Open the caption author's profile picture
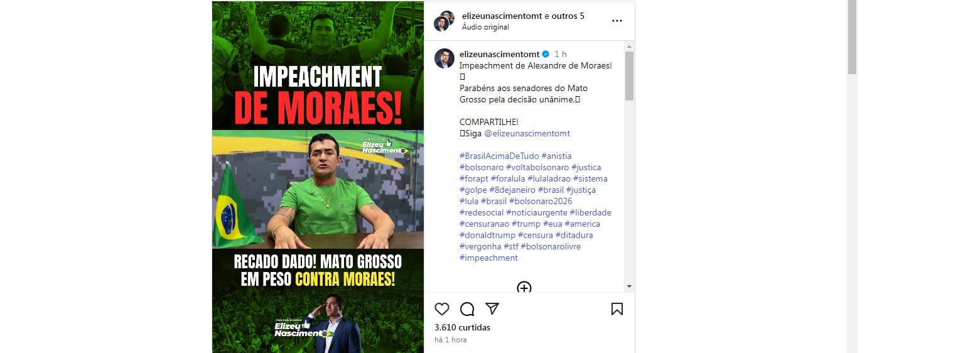This screenshot has height=353, width=980. coord(444,58)
